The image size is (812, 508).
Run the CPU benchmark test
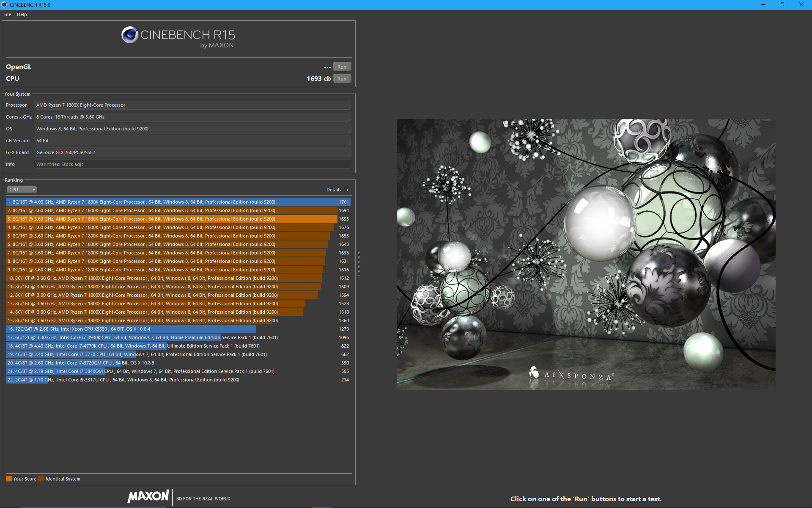click(342, 79)
